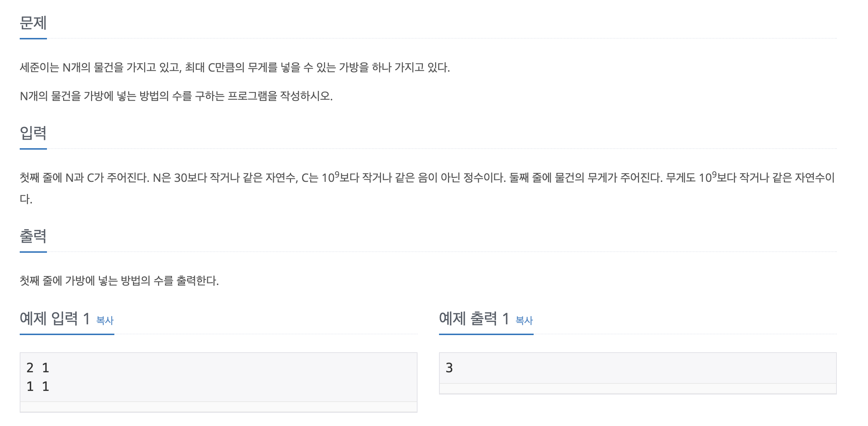Click the 예제 출력 1 heading
The height and width of the screenshot is (426, 868).
click(474, 318)
